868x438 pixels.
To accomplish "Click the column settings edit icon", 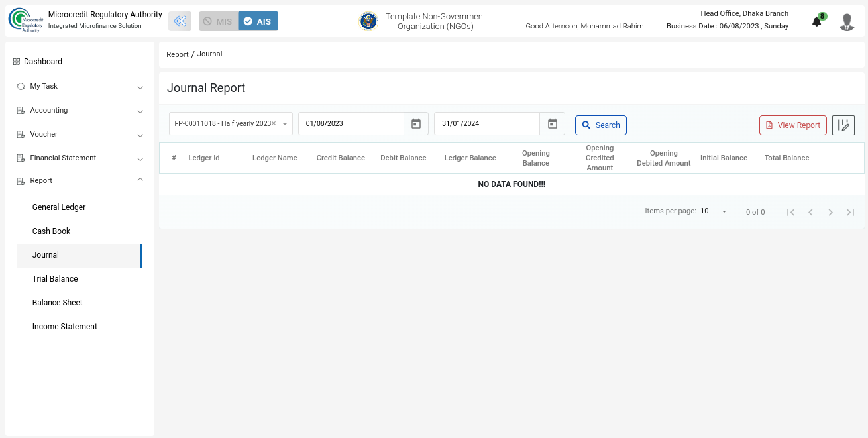I will point(843,125).
